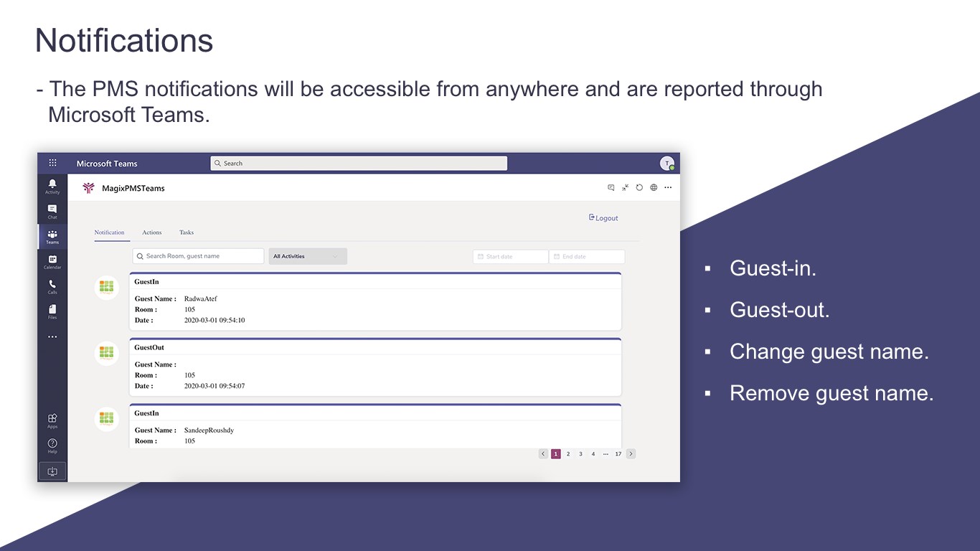Switch to the Notification tab
This screenshot has height=551, width=980.
click(110, 232)
